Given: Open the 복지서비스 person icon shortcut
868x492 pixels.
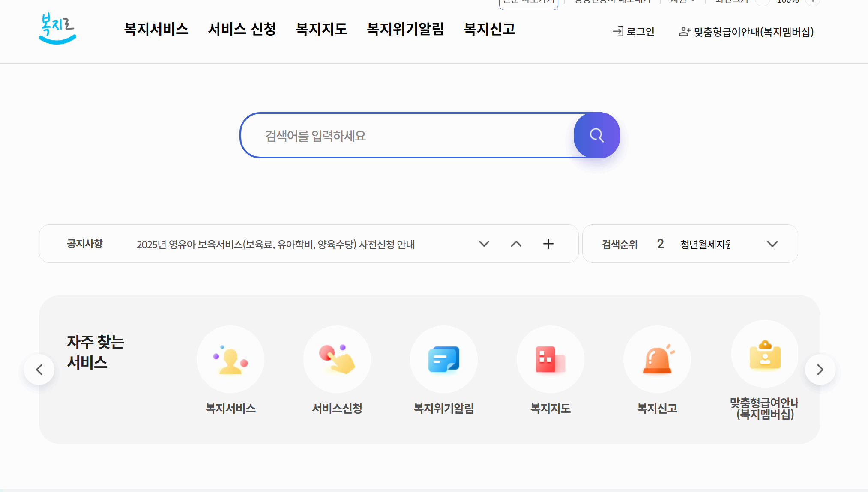Looking at the screenshot, I should click(230, 359).
